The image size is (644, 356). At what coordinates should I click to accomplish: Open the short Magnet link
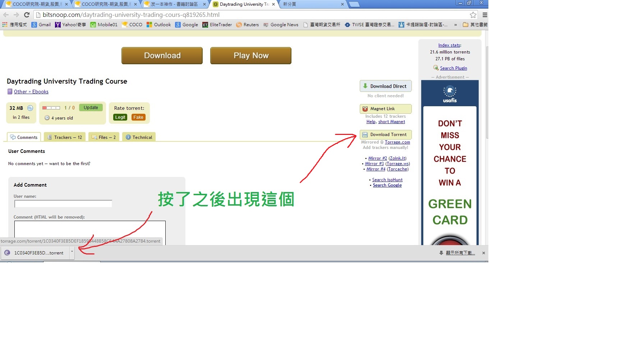392,122
